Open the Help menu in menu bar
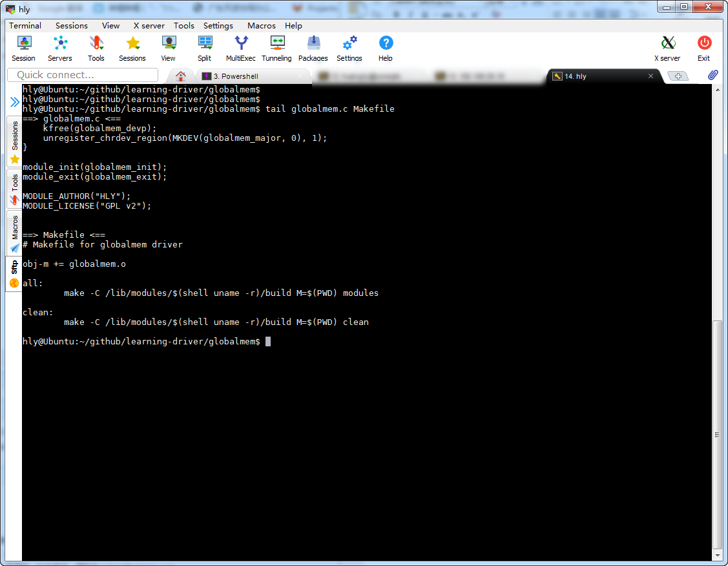This screenshot has height=566, width=728. coord(293,26)
